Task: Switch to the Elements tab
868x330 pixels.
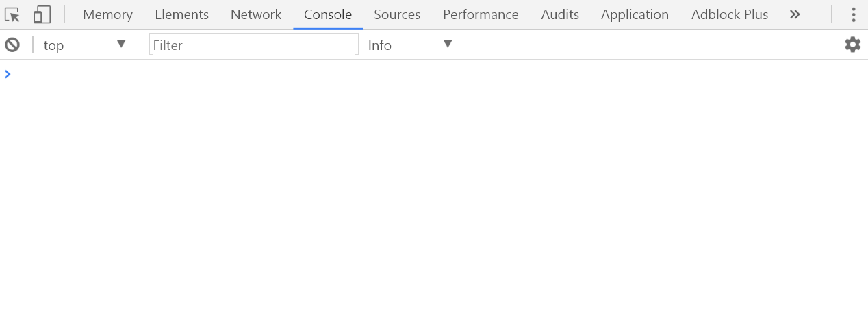Action: pos(181,14)
